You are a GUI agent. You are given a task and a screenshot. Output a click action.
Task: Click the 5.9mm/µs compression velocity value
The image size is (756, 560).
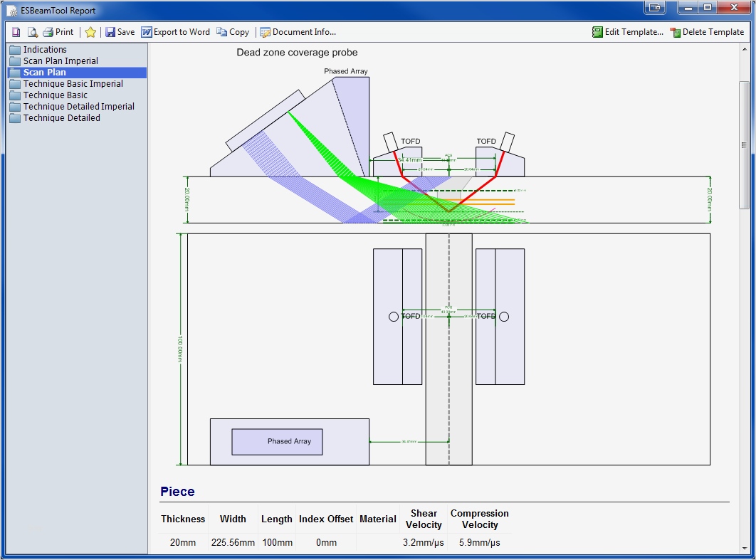click(x=480, y=543)
